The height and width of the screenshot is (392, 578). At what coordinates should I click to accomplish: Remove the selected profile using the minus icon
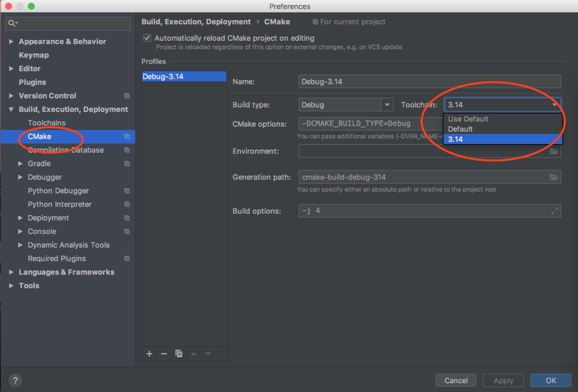pyautogui.click(x=164, y=354)
